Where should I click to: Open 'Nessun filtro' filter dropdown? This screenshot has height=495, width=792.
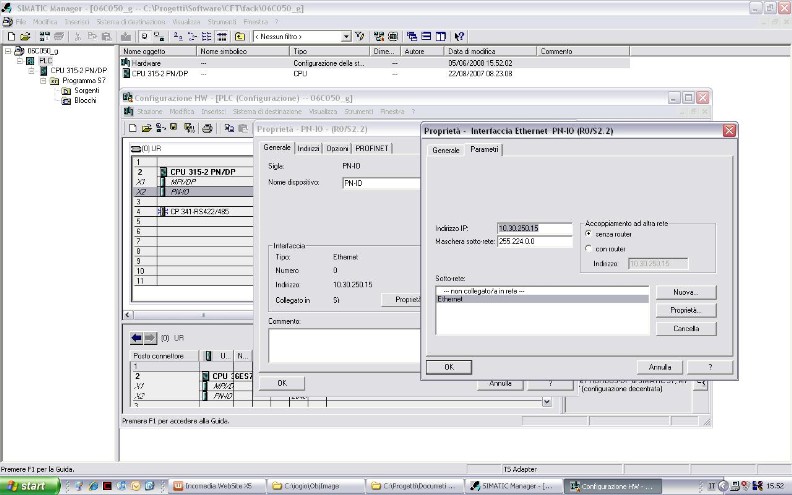click(x=346, y=36)
